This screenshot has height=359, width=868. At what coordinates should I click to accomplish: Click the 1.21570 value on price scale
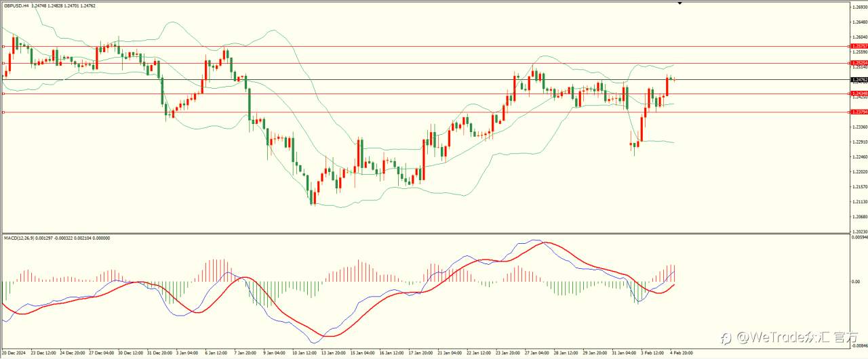pyautogui.click(x=860, y=187)
